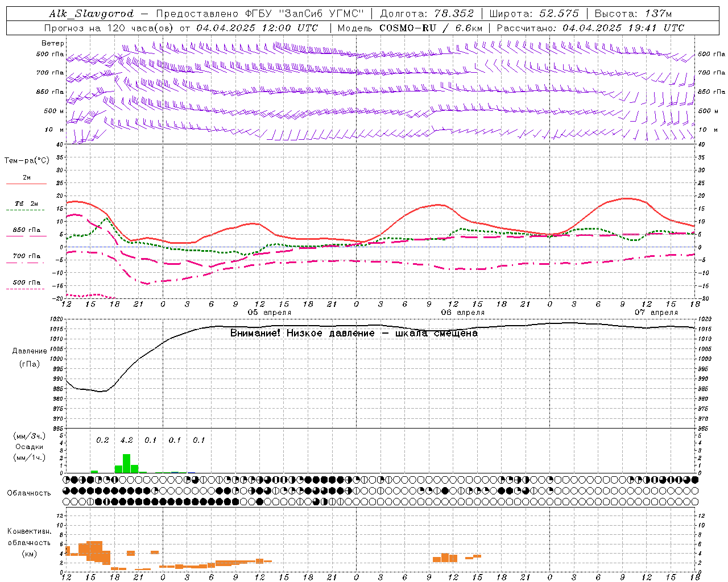Select the Тем-ра(°C) axis title
Image resolution: width=728 pixels, height=582 pixels.
[x=27, y=161]
